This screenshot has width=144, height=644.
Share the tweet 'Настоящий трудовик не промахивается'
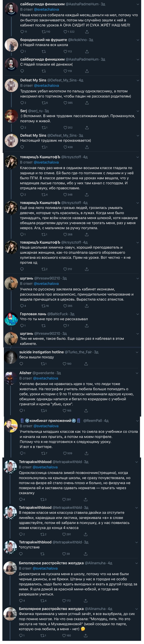(87, 147)
